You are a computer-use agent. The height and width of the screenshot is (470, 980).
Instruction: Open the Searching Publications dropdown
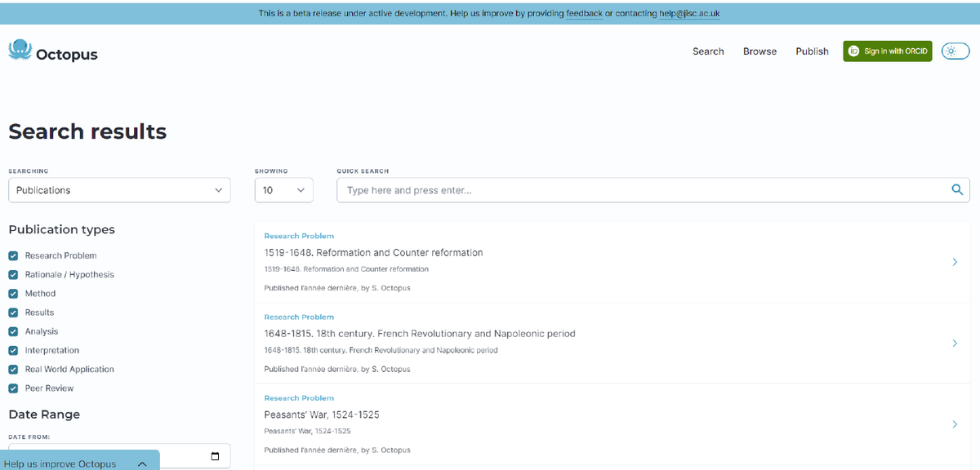119,190
